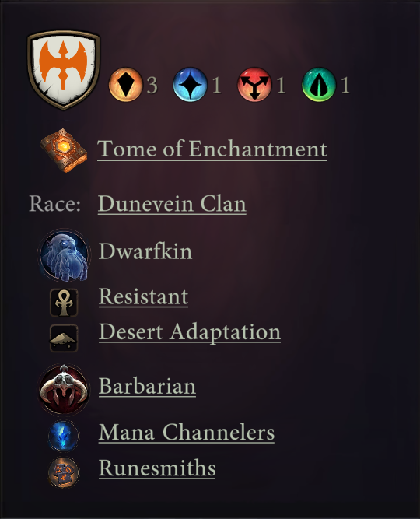Click the Desert Adaptation sand icon
Image resolution: width=420 pixels, height=519 pixels.
(64, 338)
